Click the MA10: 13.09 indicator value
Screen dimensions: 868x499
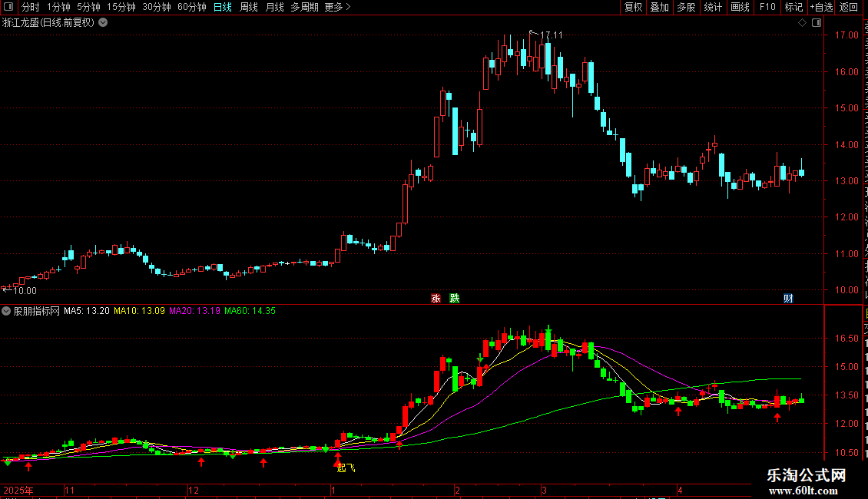pyautogui.click(x=139, y=311)
